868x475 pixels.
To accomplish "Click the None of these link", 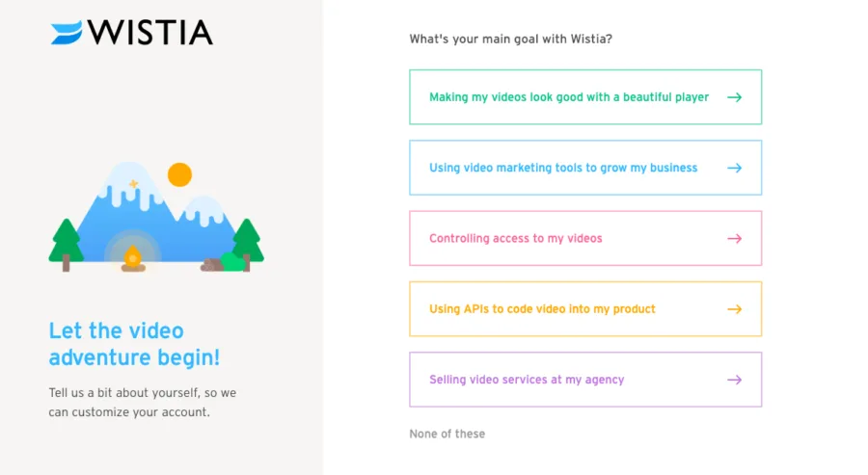I will point(447,435).
